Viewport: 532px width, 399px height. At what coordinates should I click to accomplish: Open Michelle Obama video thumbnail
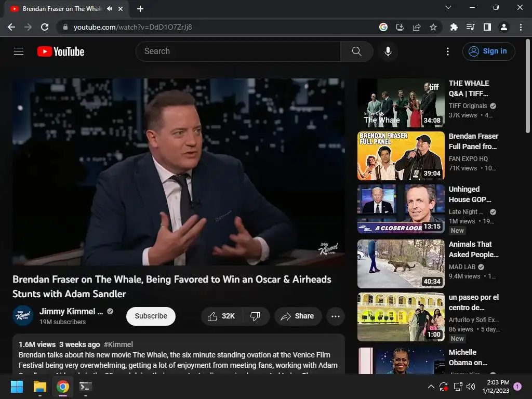(x=401, y=361)
